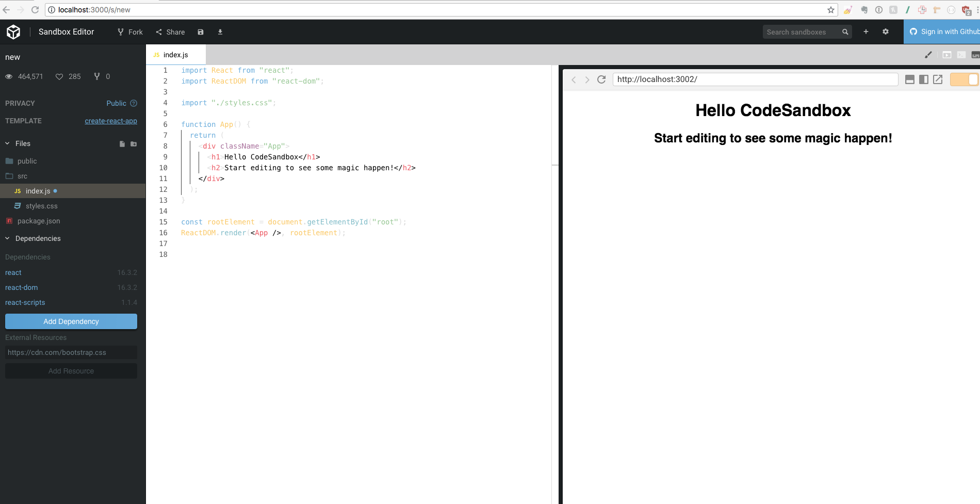Click the preview URL address field
Screen dimensions: 980x504
coord(755,79)
